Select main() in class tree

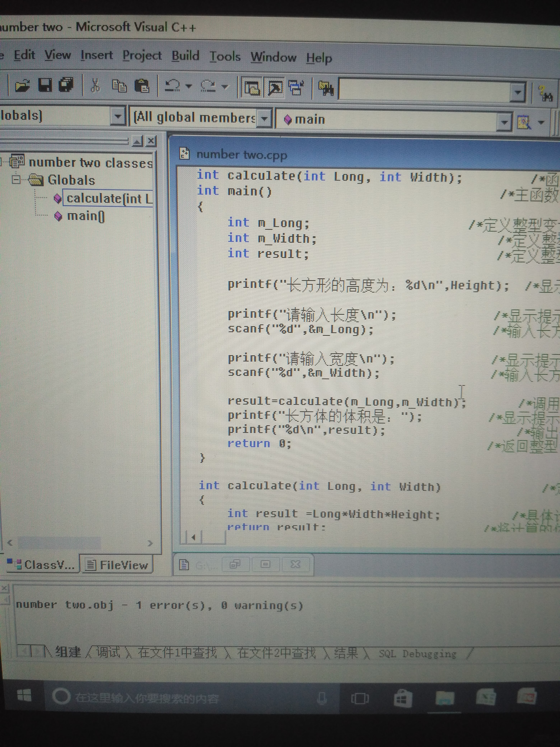pos(86,216)
